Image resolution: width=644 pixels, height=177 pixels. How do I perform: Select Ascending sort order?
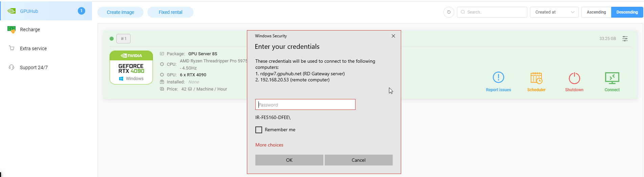pyautogui.click(x=596, y=12)
